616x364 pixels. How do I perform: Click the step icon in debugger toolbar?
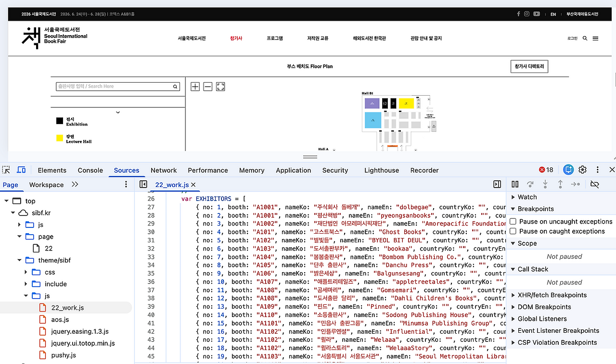click(x=576, y=184)
